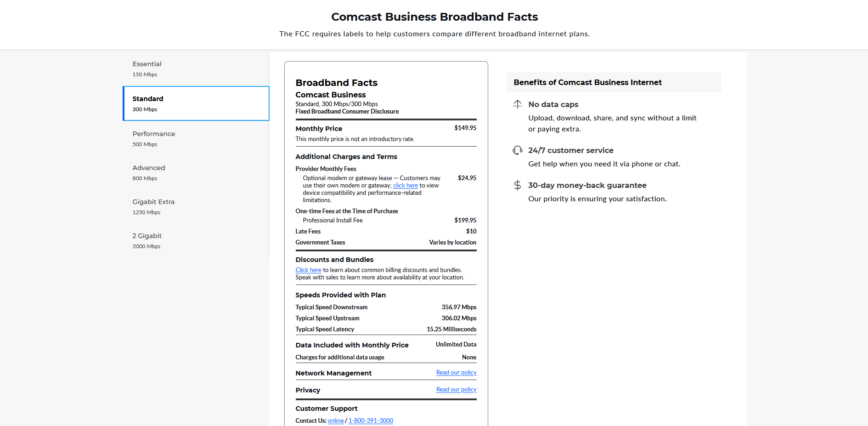Screen dimensions: 868x426
Task: Click the 'Professional Install Fee' label
Action: [333, 221]
